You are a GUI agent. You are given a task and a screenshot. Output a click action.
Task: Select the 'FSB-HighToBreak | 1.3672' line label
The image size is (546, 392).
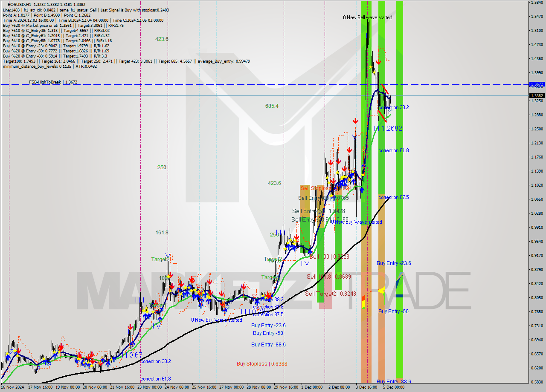(53, 82)
